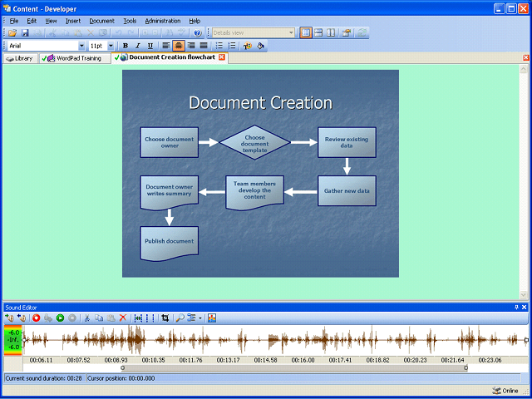Image resolution: width=532 pixels, height=399 pixels.
Task: Close the Document Creation flowchart tab
Action: tap(222, 57)
